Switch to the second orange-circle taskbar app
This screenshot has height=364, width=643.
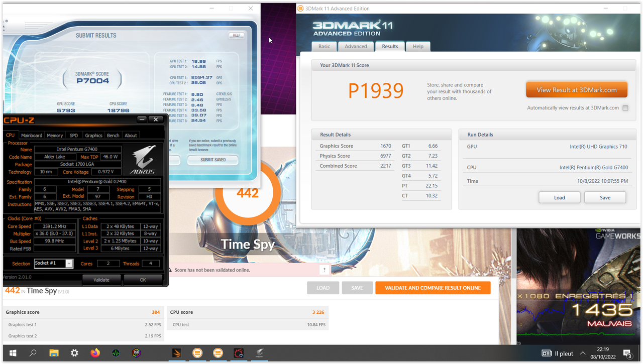click(x=218, y=353)
